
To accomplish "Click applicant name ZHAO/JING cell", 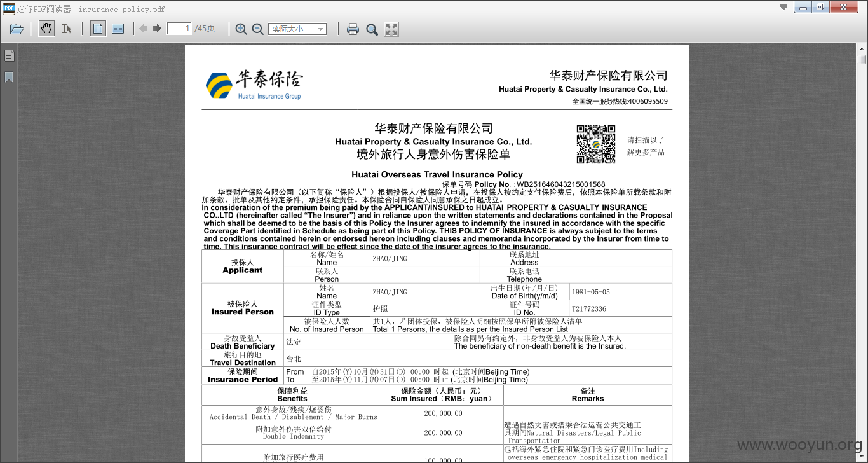I will [424, 258].
